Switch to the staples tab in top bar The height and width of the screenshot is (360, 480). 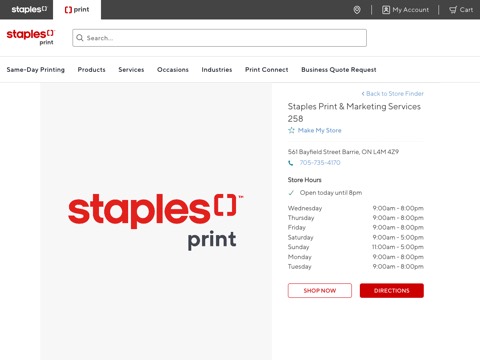(x=29, y=10)
